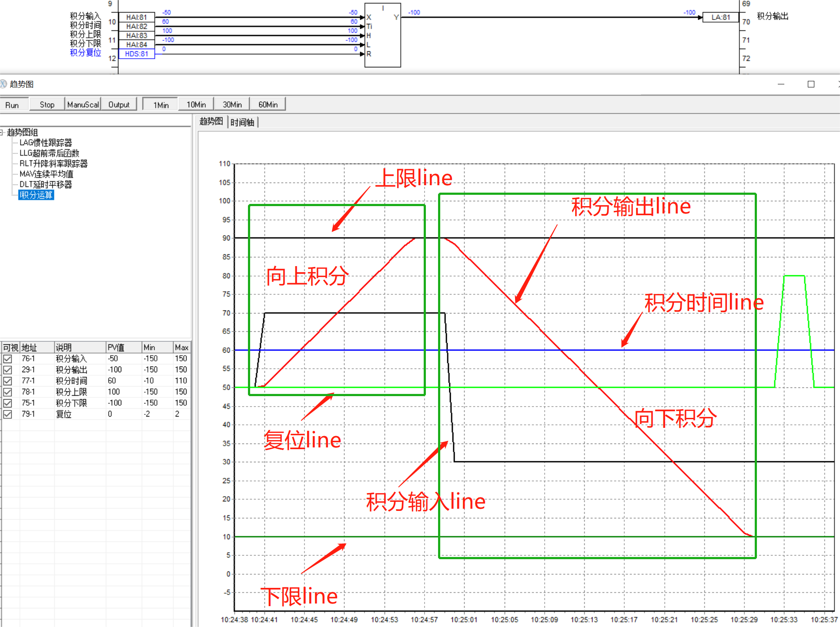This screenshot has width=840, height=627.
Task: Select LAG惯性跟踪器 in the trend tree
Action: (x=46, y=143)
